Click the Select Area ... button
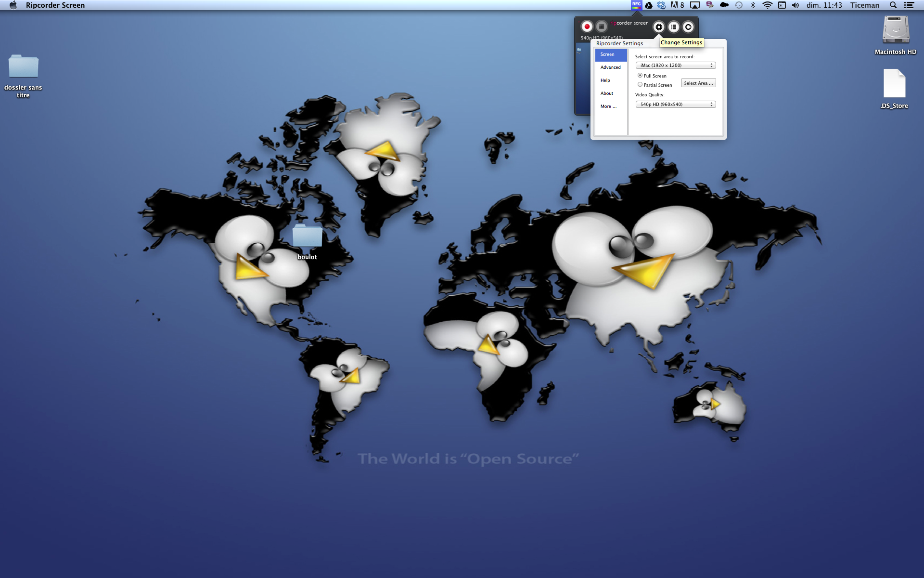924x578 pixels. [x=699, y=83]
